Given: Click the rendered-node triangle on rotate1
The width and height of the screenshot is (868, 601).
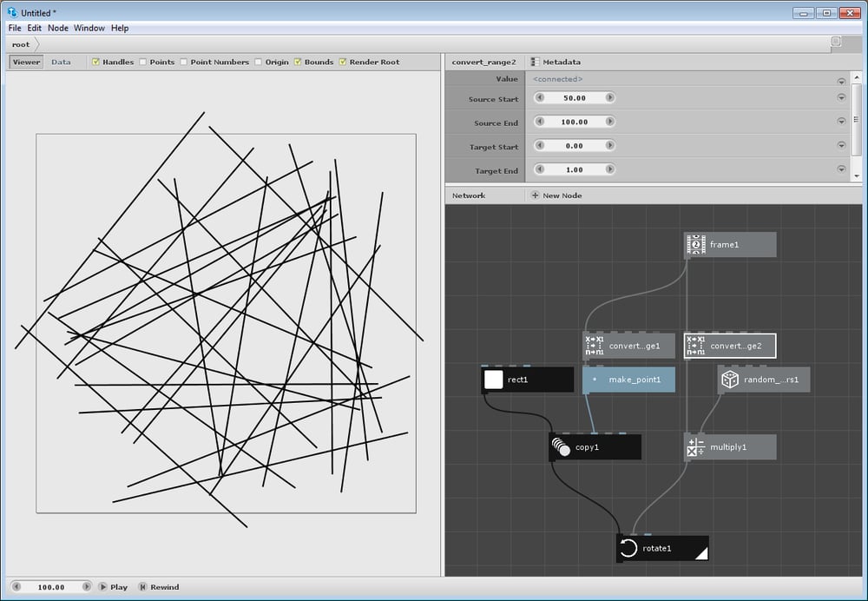Looking at the screenshot, I should (700, 553).
